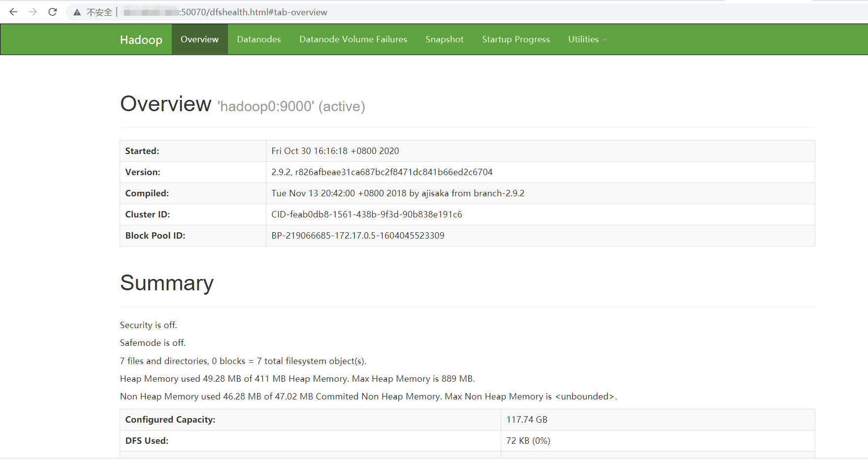Click the browser forward arrow
This screenshot has width=868, height=459.
(x=33, y=12)
